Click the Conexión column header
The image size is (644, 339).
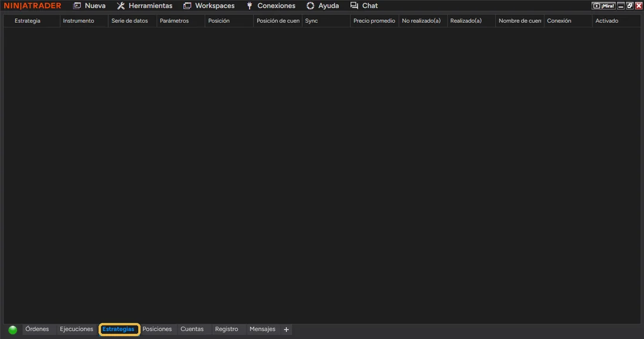568,21
